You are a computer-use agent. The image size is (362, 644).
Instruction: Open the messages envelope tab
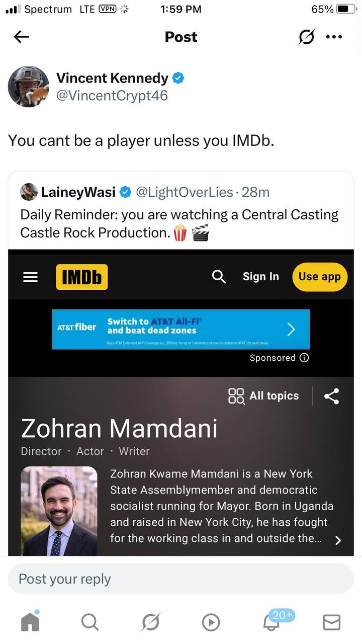tap(331, 622)
